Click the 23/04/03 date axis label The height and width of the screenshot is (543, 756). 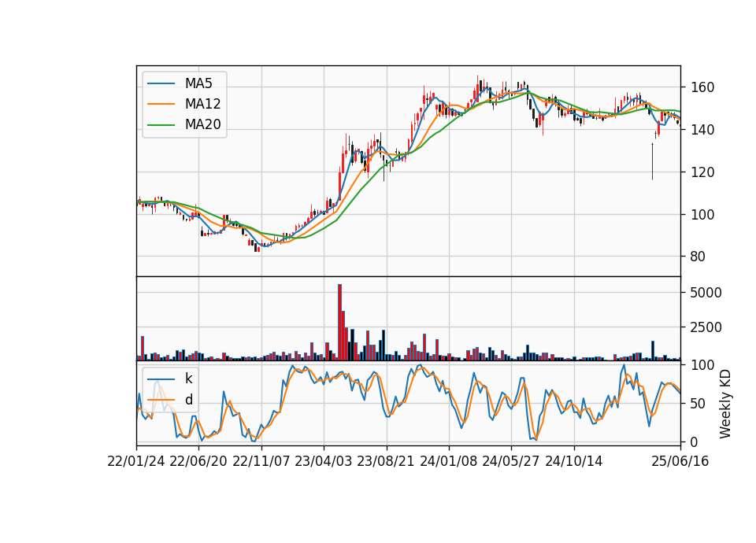pyautogui.click(x=324, y=462)
